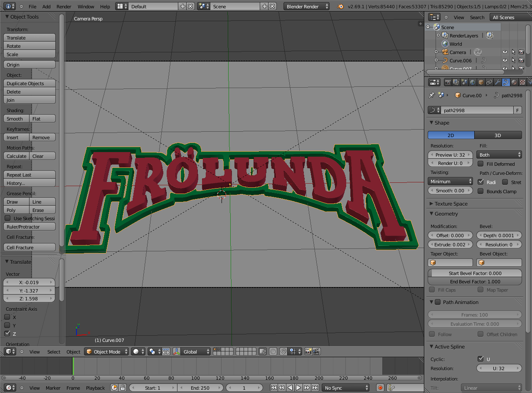Click the OpenGL render animation clapper icon
Screen dimensions: 532x393
pos(316,351)
